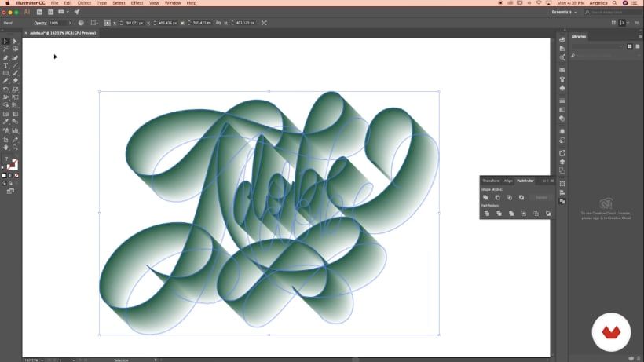
Task: Enable Draw Normal mode
Action: point(4,183)
